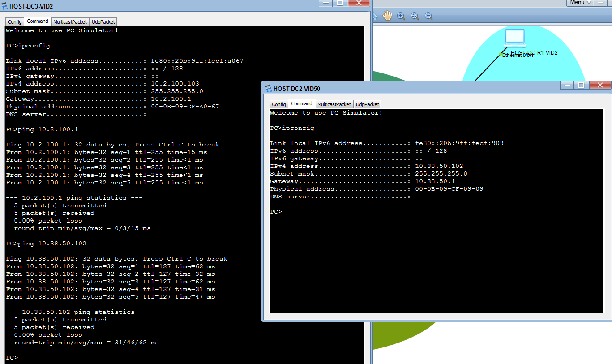The height and width of the screenshot is (364, 612).
Task: Click the HOST-DC-R1-VID2 device label
Action: (x=534, y=52)
